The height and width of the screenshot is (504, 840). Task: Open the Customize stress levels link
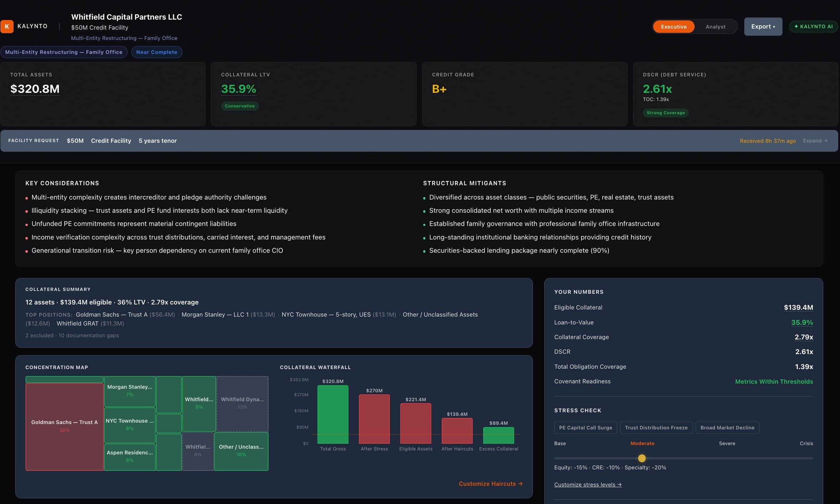click(588, 484)
